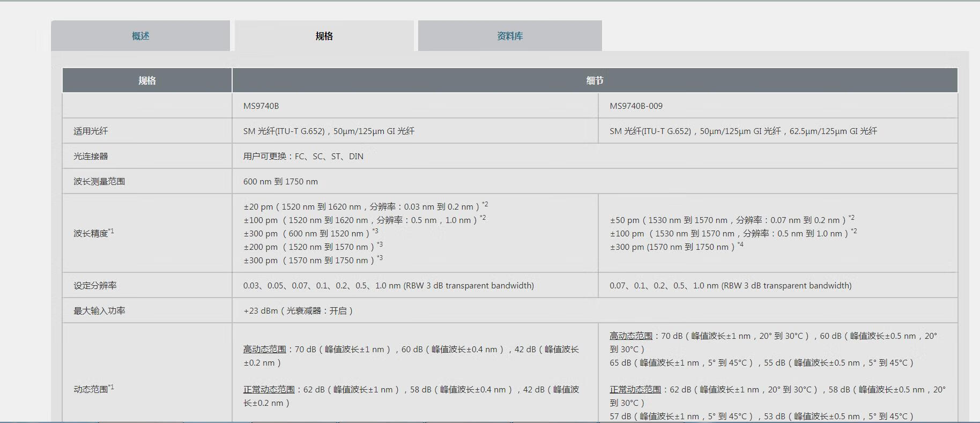Select '用户可更换：FC、SC、ST、DIN' text

click(303, 156)
